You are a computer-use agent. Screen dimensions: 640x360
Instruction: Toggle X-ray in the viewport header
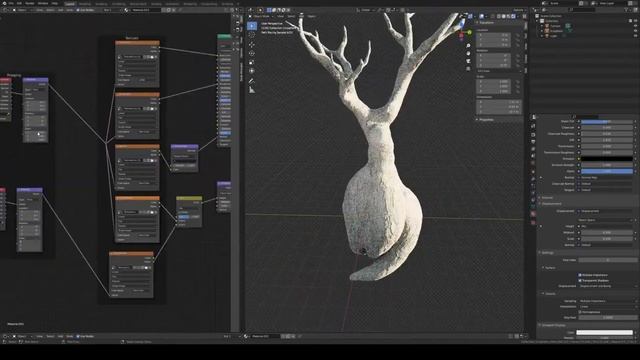[492, 16]
